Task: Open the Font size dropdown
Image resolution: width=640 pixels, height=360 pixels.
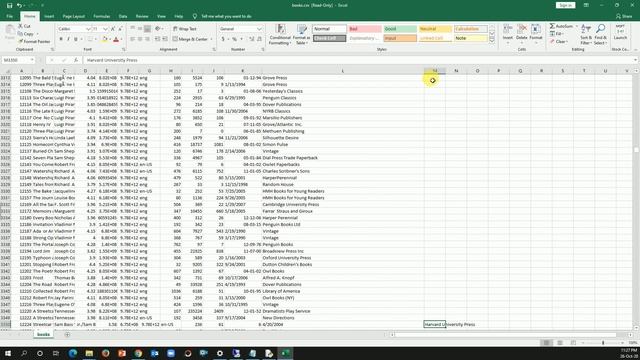Action: 105,29
